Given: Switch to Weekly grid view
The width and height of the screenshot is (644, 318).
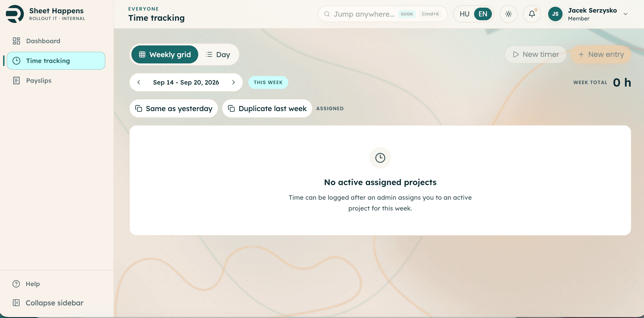Looking at the screenshot, I should [165, 54].
